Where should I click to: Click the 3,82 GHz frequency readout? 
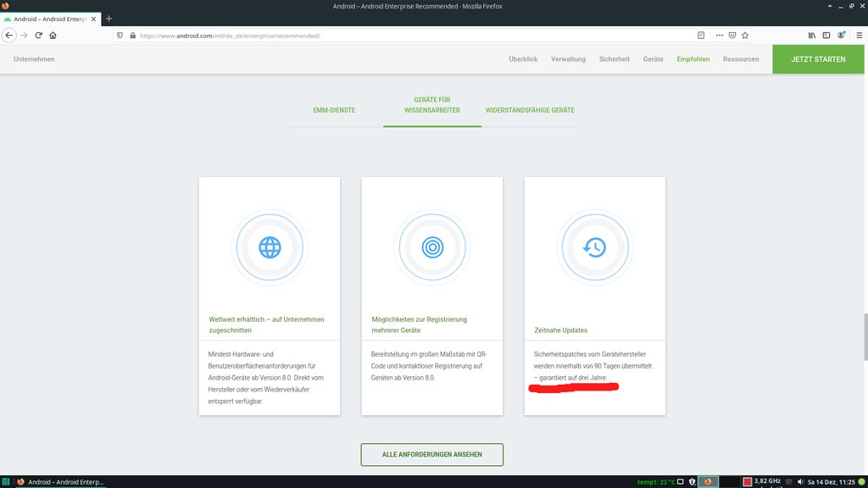[x=767, y=481]
